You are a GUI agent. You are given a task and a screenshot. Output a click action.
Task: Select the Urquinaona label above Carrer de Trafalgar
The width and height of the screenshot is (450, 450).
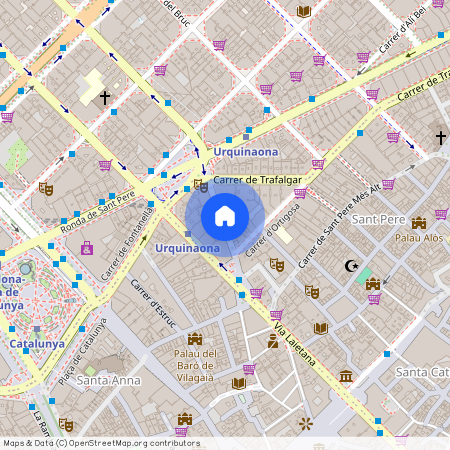[x=246, y=152]
